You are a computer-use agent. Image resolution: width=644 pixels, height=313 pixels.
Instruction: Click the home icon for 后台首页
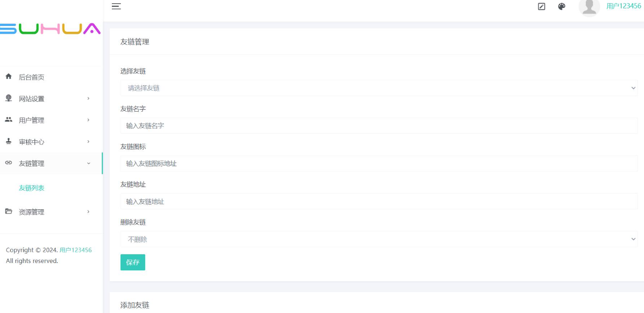pos(8,77)
